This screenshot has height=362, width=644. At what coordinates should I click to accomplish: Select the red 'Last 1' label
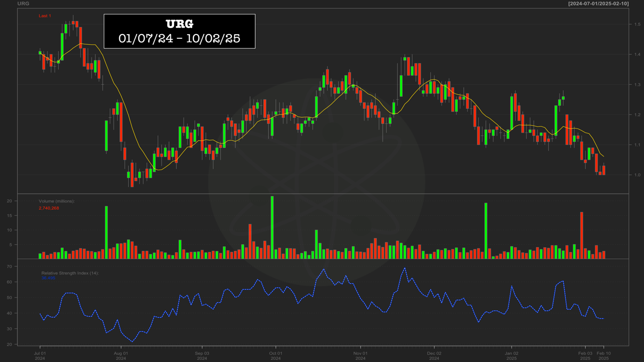(45, 16)
